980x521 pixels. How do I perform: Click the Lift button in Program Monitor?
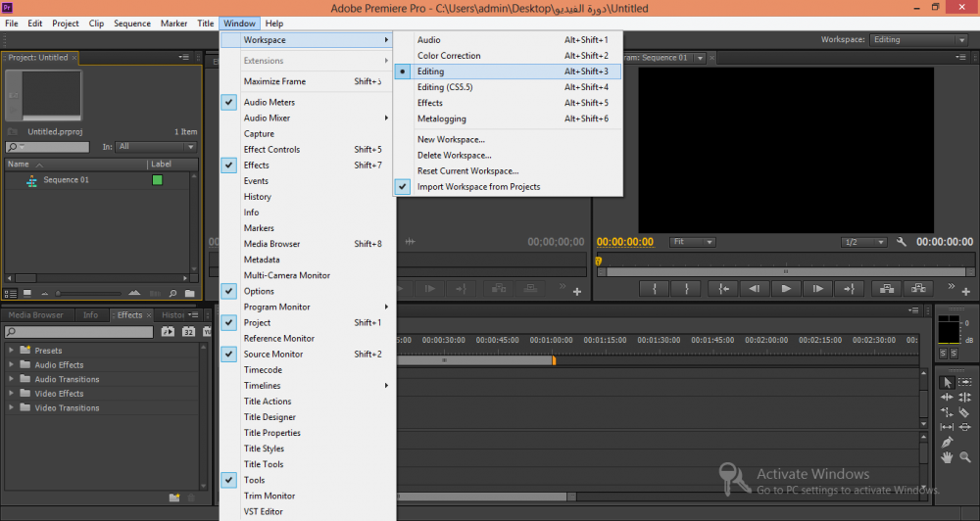(x=887, y=289)
